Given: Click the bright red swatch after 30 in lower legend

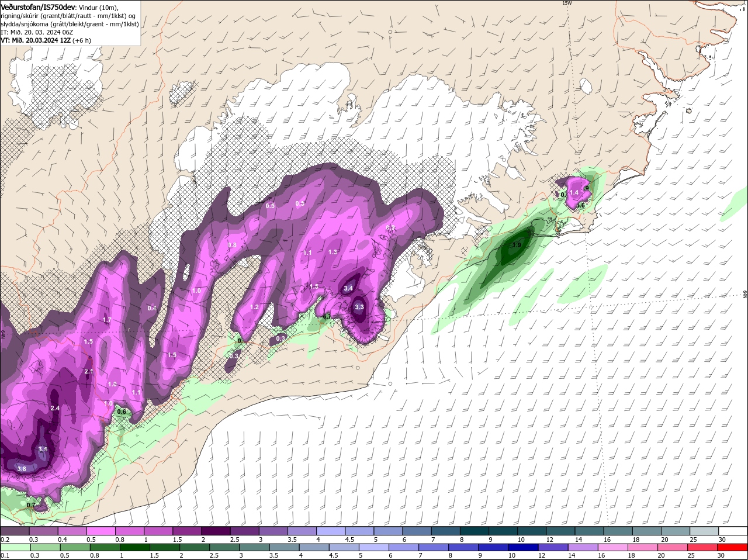Looking at the screenshot, I should click(733, 548).
